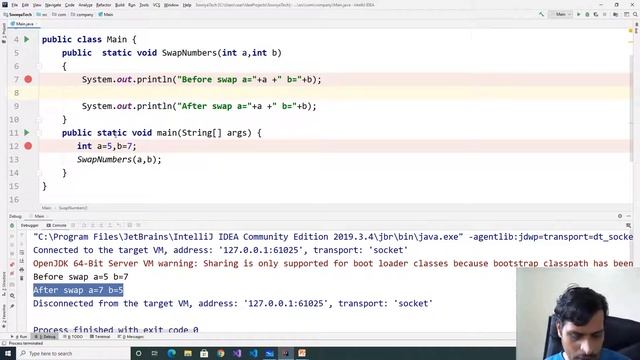Click highlighted 'After swap a=7 b=5' console line
The image size is (640, 360).
pyautogui.click(x=78, y=290)
